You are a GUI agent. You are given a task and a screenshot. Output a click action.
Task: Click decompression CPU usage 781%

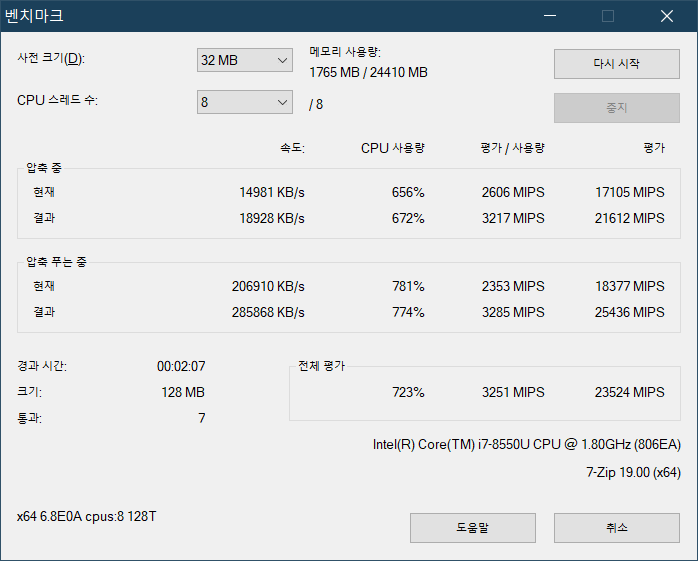408,286
